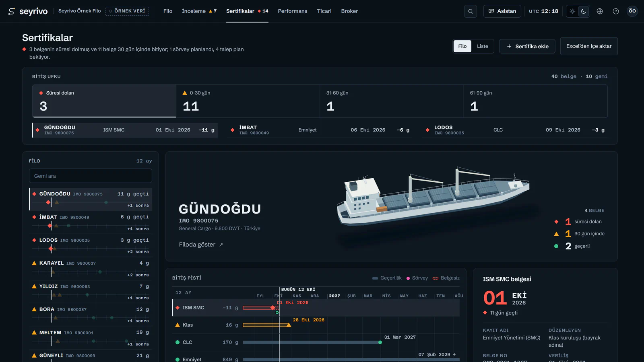644x362 pixels.
Task: Switch to light theme sun icon
Action: [572, 11]
